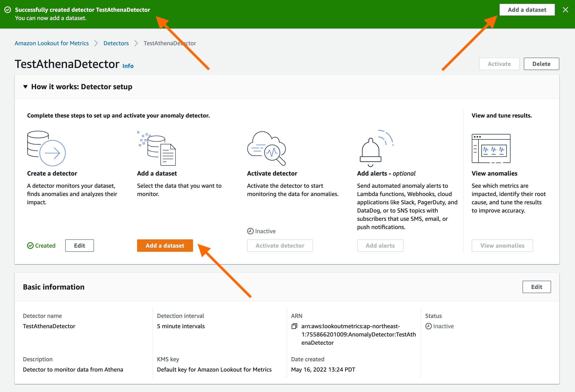
Task: Copy the ARN using the copy icon
Action: tap(294, 326)
